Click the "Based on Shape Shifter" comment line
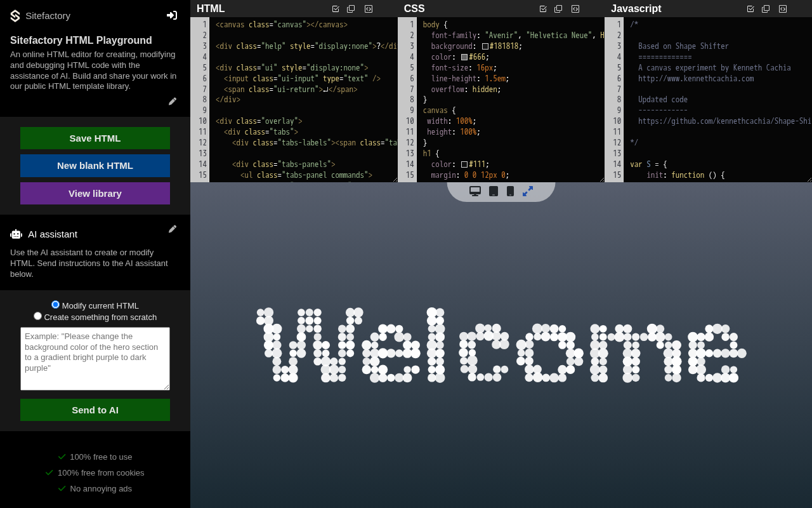 tap(683, 46)
